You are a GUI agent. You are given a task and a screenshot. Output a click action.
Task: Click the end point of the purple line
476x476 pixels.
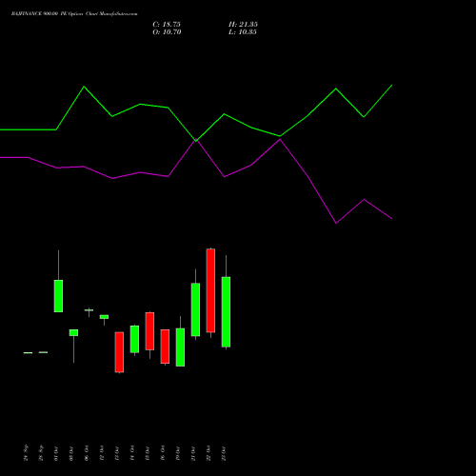coord(392,219)
